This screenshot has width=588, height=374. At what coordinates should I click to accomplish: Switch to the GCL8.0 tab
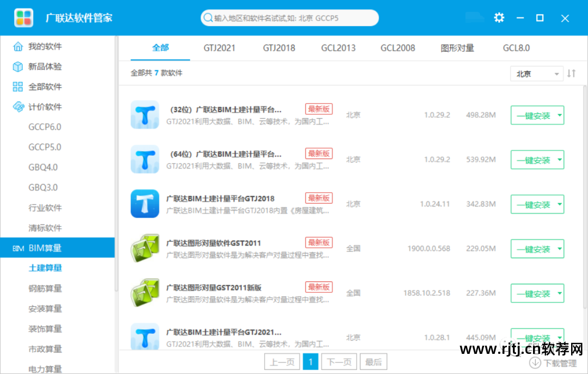(x=516, y=48)
